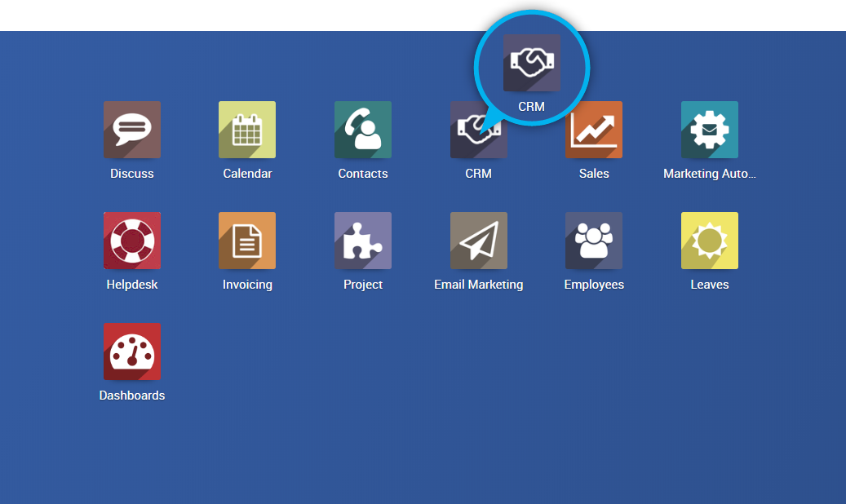Launch Marketing Automation gear app
The width and height of the screenshot is (846, 504).
click(710, 130)
